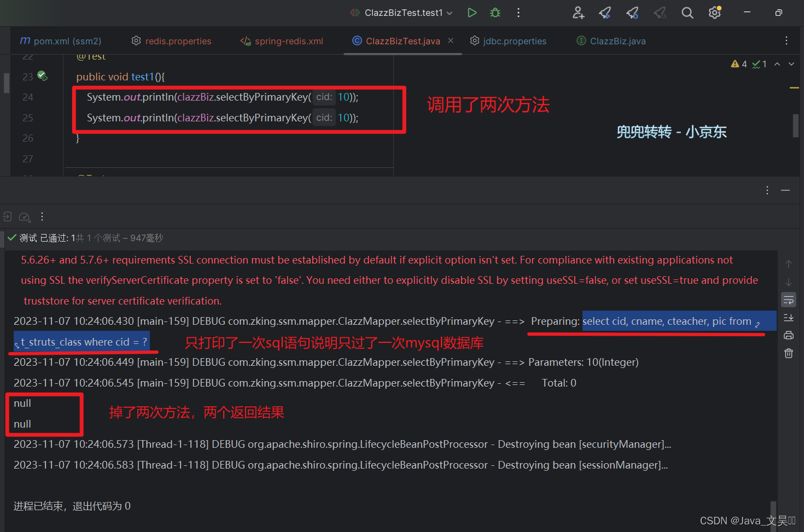This screenshot has height=532, width=804.
Task: Run the ClazzBizTest.test1 configuration
Action: click(x=472, y=12)
